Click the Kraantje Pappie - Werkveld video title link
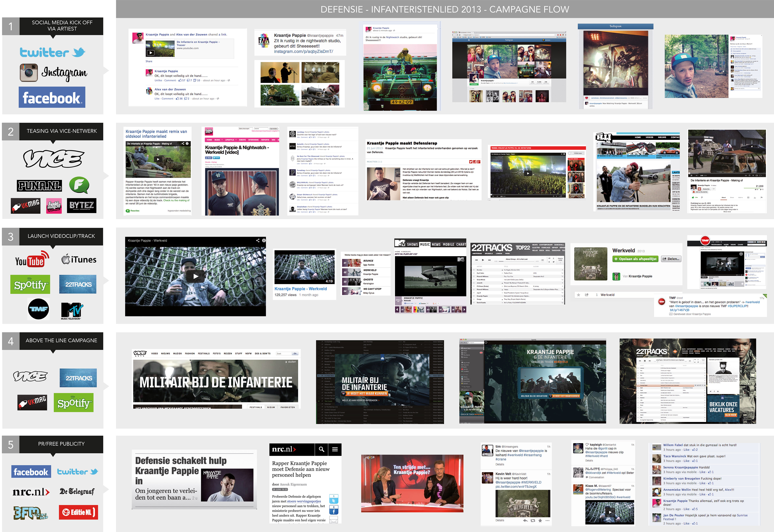774x532 pixels. [300, 289]
